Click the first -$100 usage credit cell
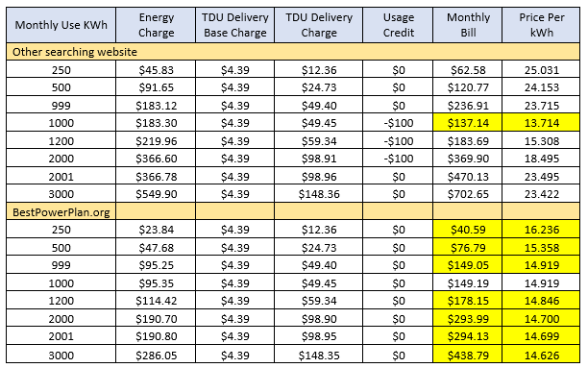This screenshot has width=588, height=368. tap(399, 123)
